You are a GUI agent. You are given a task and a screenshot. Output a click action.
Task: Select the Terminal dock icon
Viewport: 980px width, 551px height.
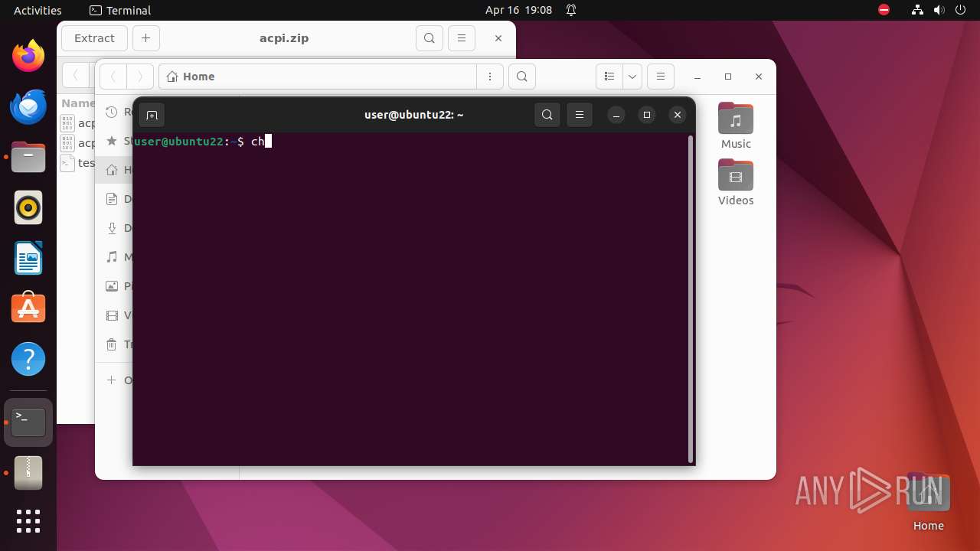click(28, 422)
